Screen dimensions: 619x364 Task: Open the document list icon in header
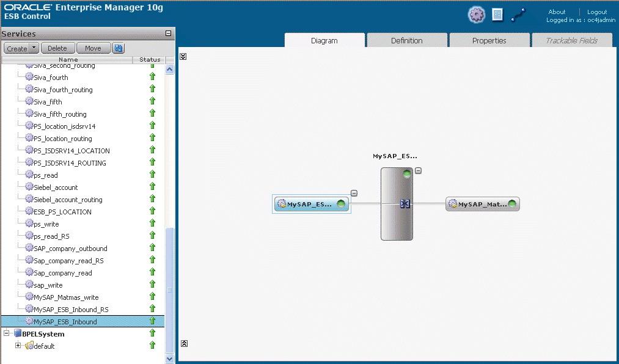497,15
